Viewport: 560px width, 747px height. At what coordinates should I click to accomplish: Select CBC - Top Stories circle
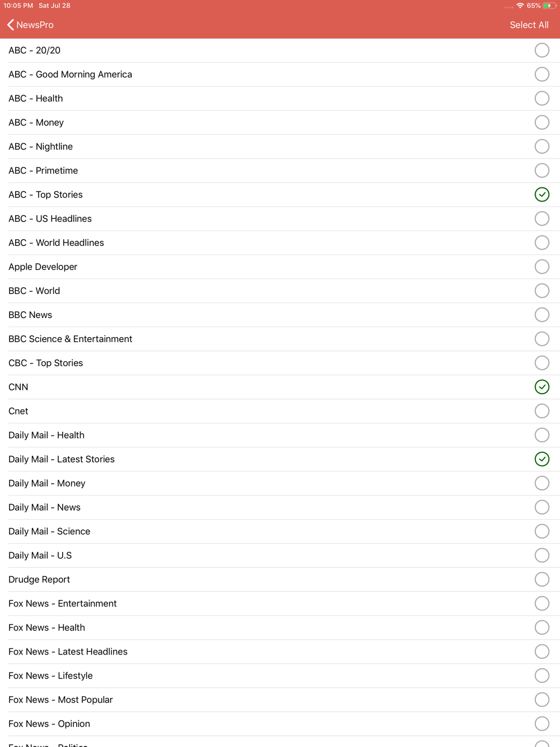(x=542, y=363)
